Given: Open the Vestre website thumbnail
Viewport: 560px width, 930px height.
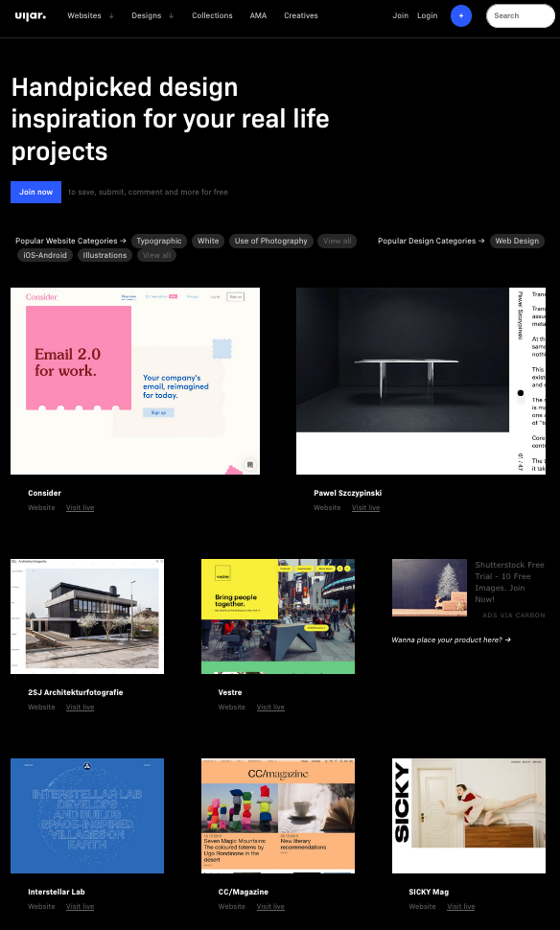Looking at the screenshot, I should 278,616.
